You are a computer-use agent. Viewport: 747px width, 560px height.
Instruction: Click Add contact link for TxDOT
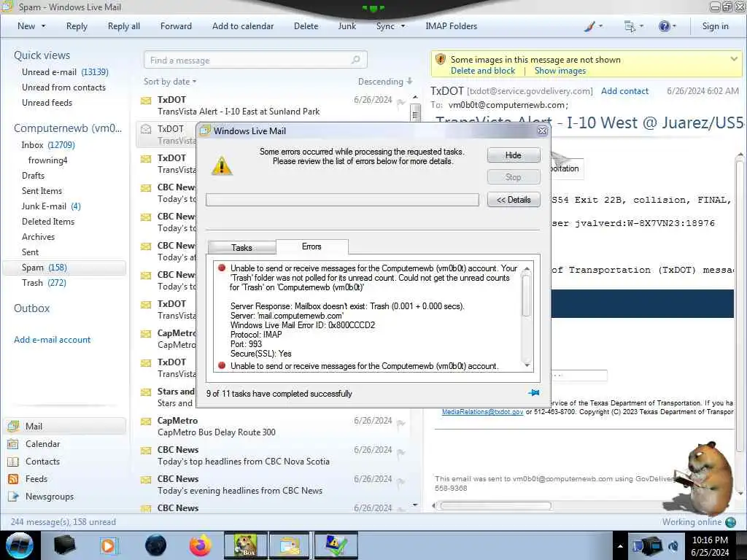624,91
